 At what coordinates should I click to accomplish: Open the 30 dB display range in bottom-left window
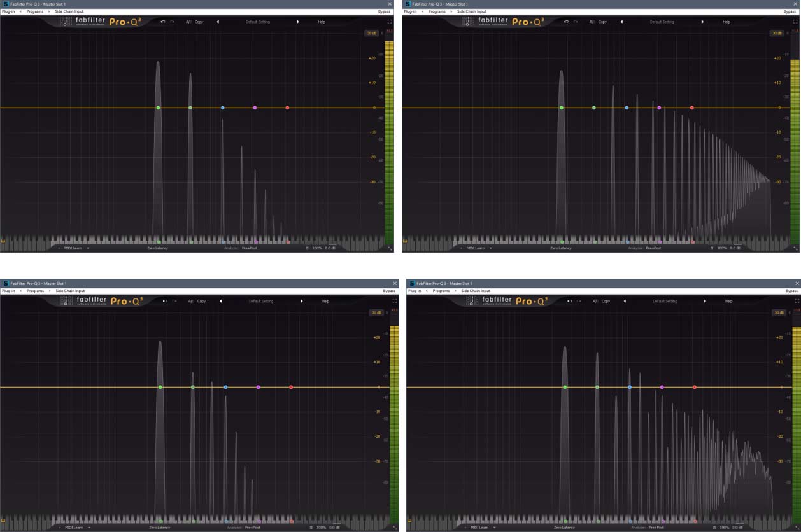(375, 312)
